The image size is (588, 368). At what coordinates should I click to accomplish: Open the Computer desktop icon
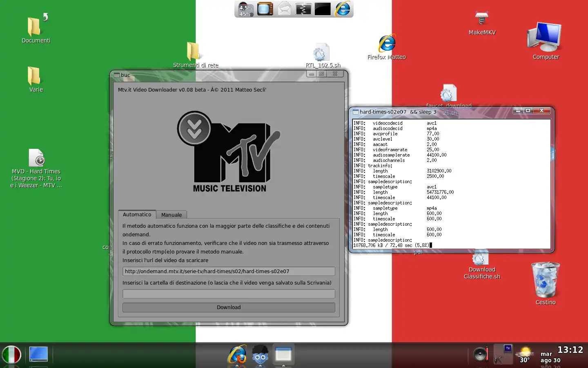tap(546, 41)
